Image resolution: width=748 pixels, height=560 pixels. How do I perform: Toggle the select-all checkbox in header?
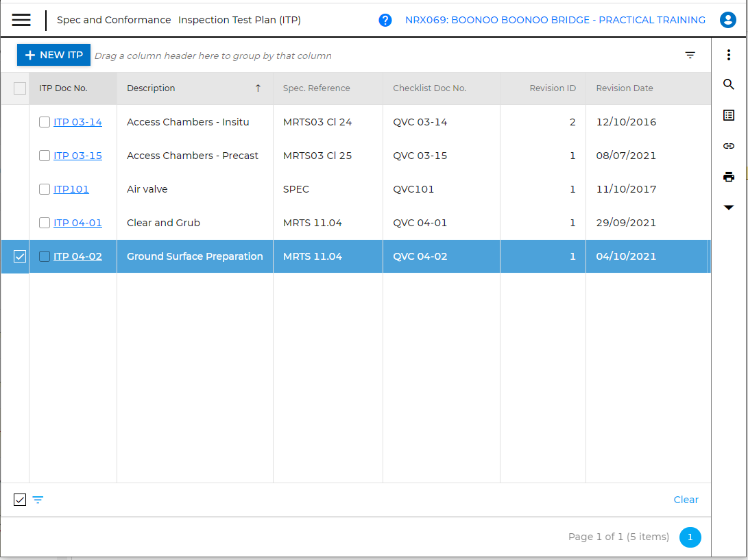(x=20, y=88)
